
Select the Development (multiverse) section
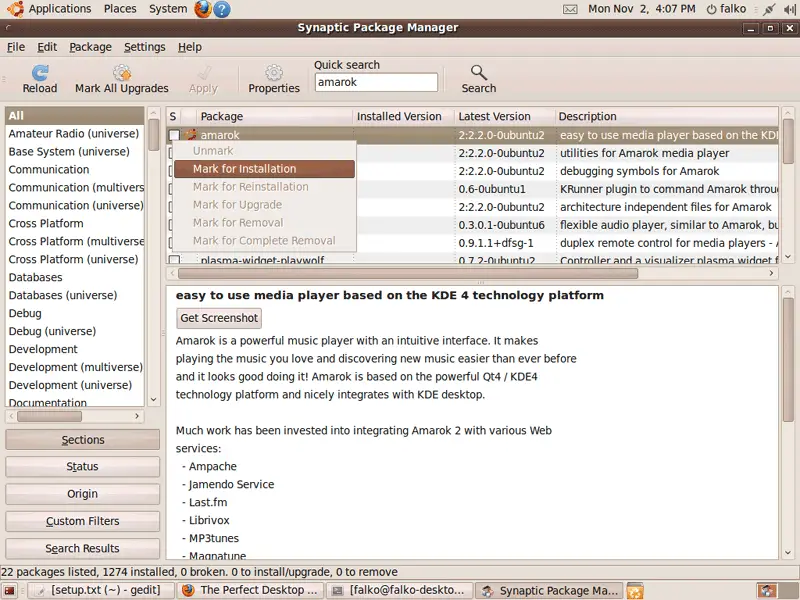click(x=74, y=367)
